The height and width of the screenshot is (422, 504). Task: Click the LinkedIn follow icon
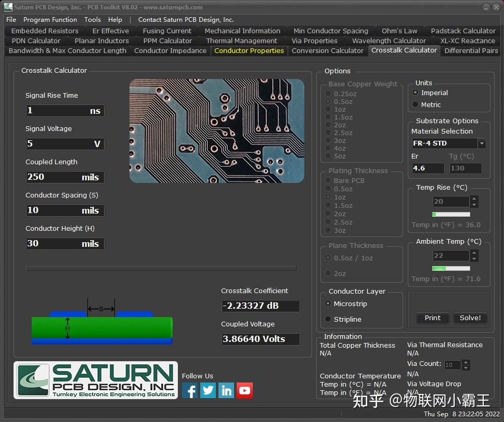click(226, 390)
